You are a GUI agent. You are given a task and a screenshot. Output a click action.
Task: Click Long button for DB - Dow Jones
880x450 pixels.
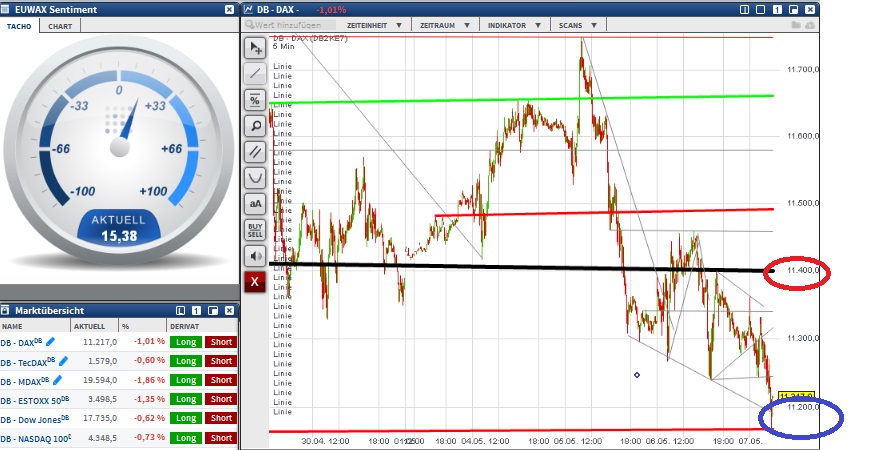(x=186, y=418)
